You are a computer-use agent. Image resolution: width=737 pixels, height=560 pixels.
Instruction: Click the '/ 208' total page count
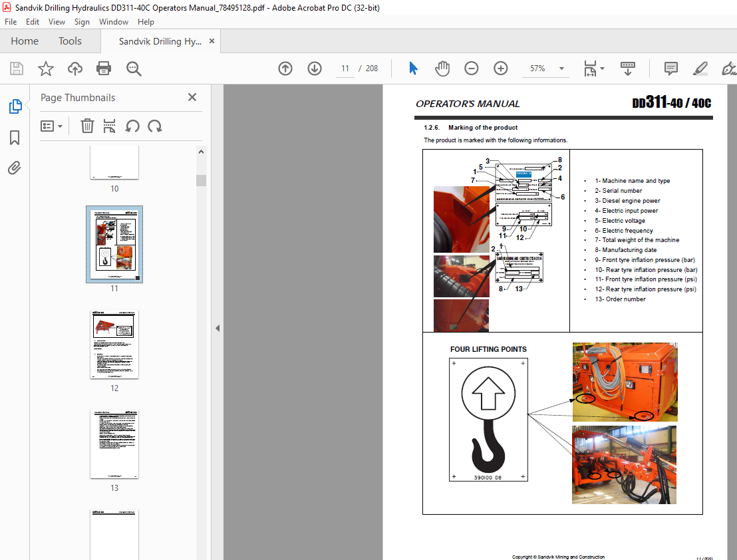[368, 69]
